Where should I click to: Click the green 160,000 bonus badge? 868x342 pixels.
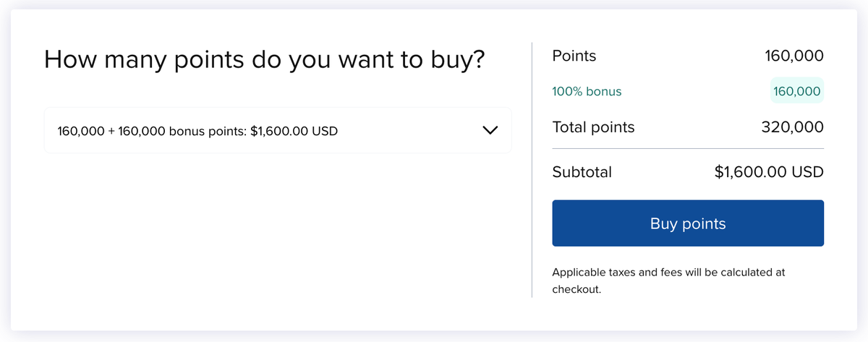tap(796, 92)
